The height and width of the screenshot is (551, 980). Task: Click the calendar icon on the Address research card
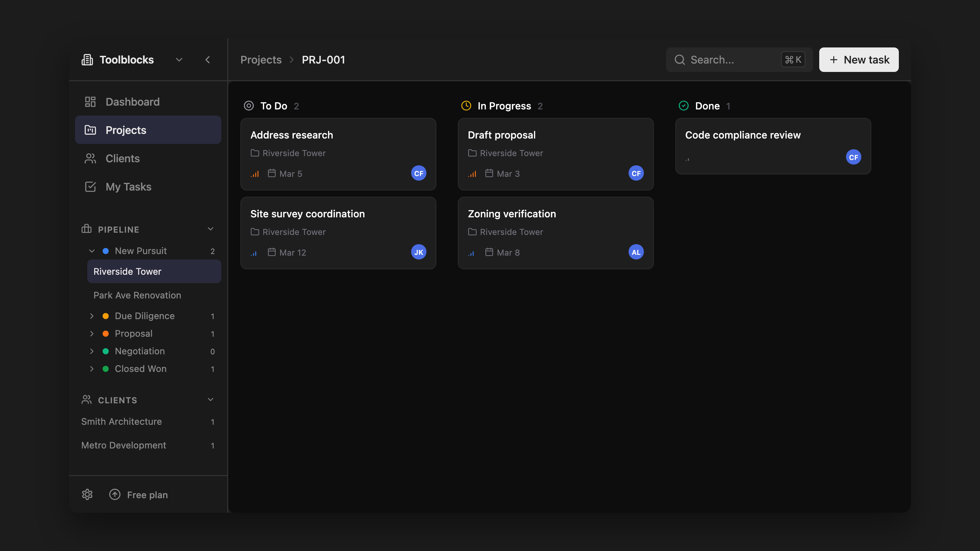(x=272, y=173)
